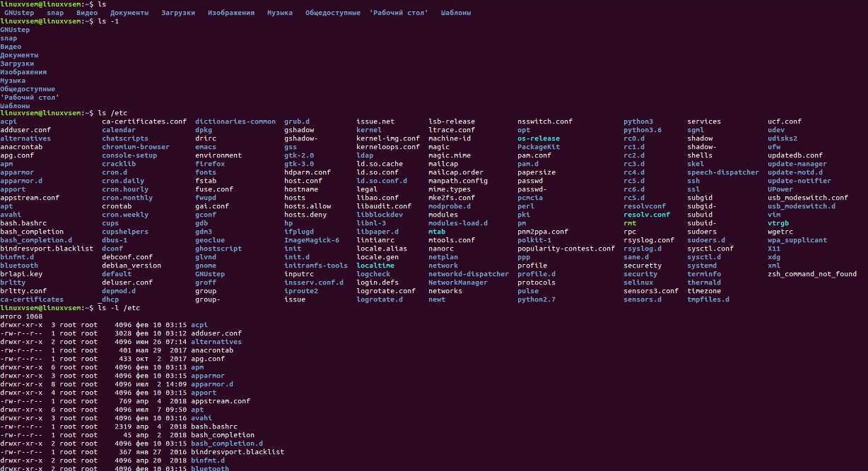Select the PackageKit directory name
Screen dimensions: 868x471
538,147
